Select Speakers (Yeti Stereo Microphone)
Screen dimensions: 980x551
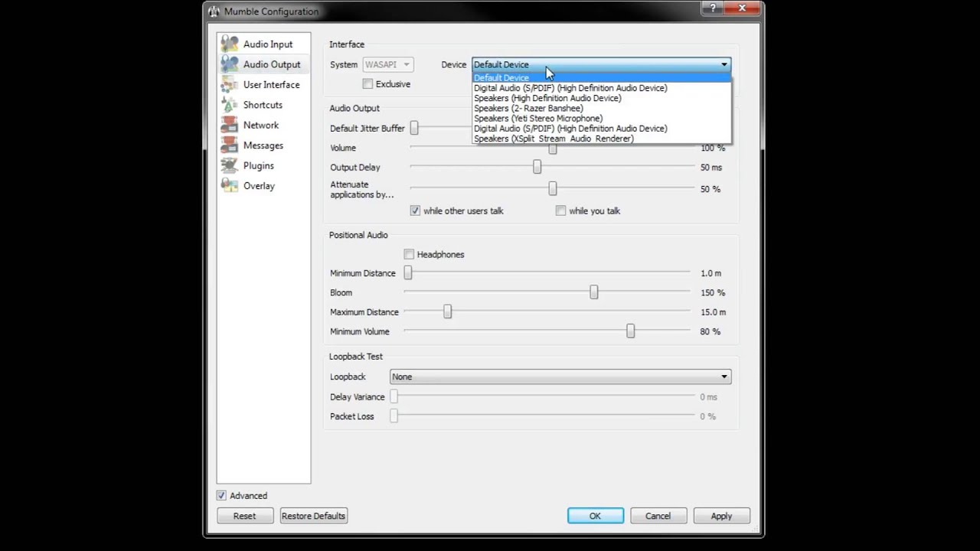[602, 119]
